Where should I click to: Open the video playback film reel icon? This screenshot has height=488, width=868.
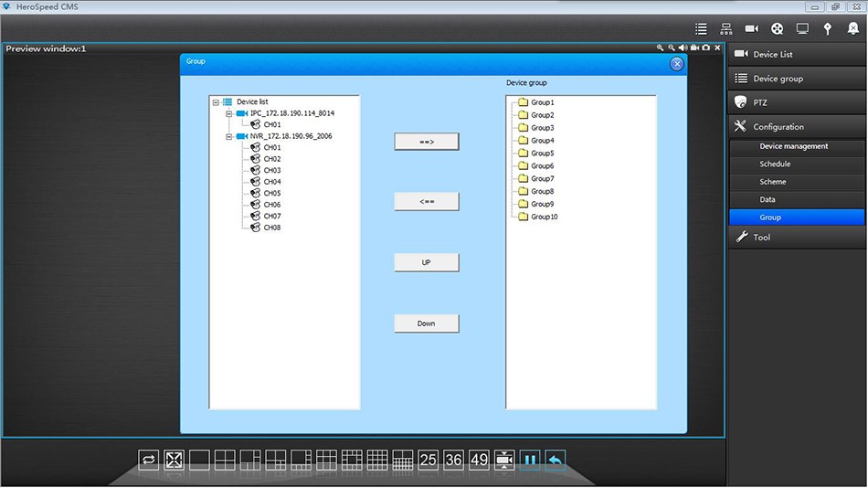777,28
